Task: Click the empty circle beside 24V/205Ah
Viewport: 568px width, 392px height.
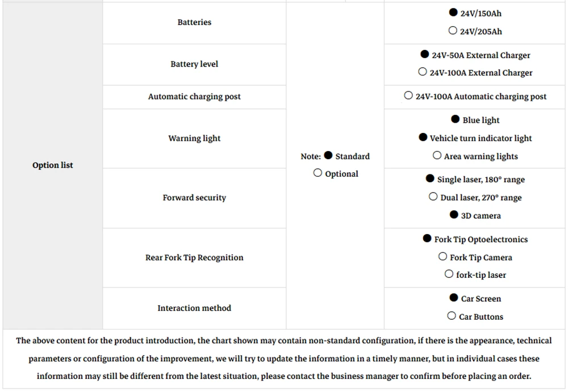Action: pyautogui.click(x=453, y=31)
